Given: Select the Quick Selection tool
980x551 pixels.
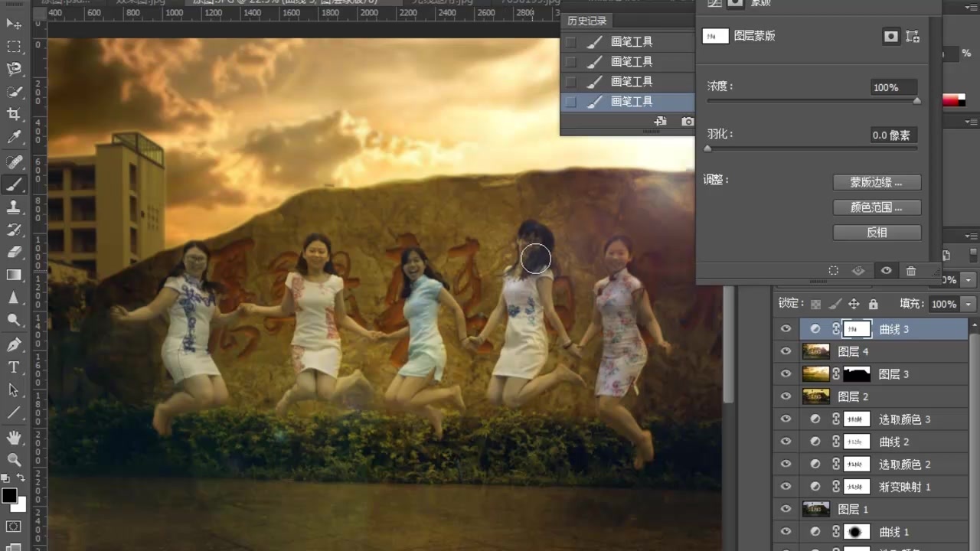Looking at the screenshot, I should [14, 92].
